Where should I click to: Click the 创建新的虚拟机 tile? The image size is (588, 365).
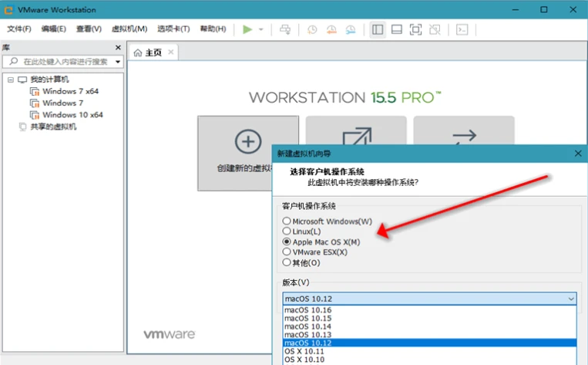tap(248, 154)
